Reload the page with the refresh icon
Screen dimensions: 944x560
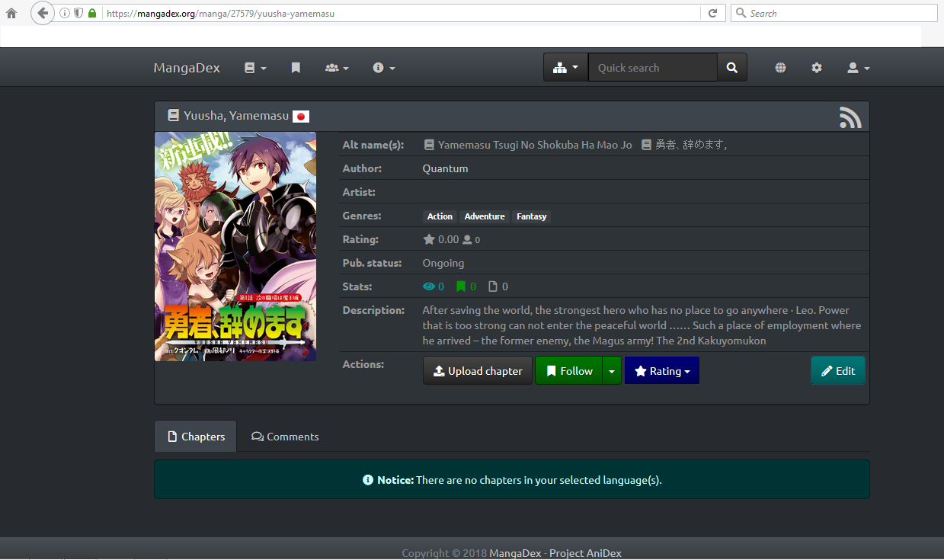coord(713,13)
